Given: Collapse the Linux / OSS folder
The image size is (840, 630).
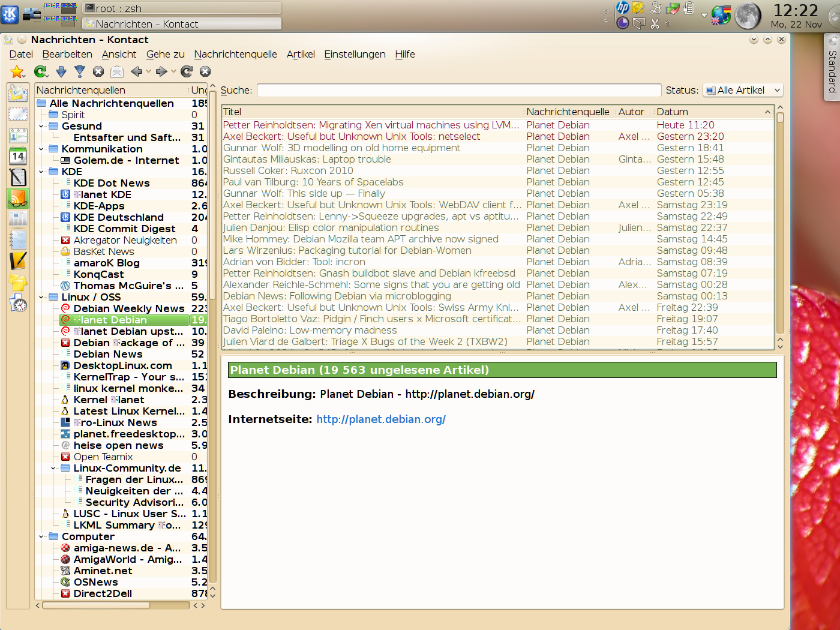Looking at the screenshot, I should pyautogui.click(x=41, y=297).
